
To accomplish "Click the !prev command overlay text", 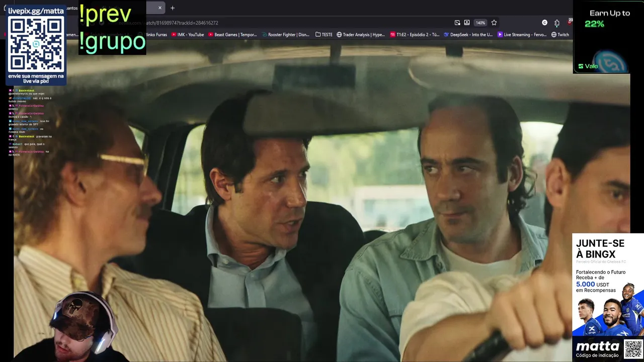I will click(105, 15).
